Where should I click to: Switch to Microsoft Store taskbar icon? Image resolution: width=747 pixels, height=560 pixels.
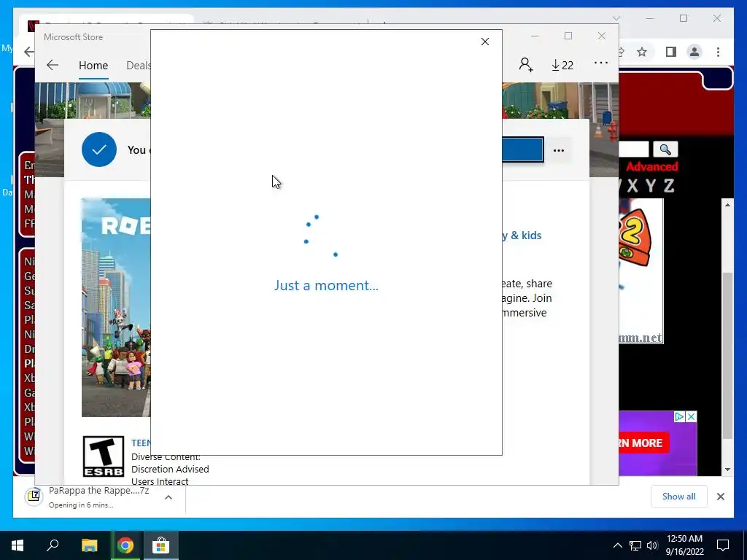click(x=160, y=545)
